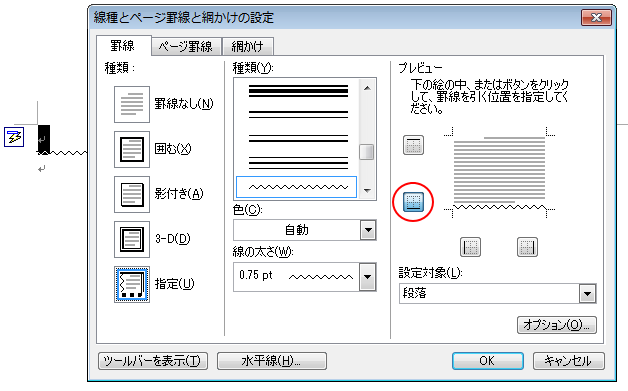The height and width of the screenshot is (391, 628).
Task: Click the 指定(U) label
Action: point(174,284)
